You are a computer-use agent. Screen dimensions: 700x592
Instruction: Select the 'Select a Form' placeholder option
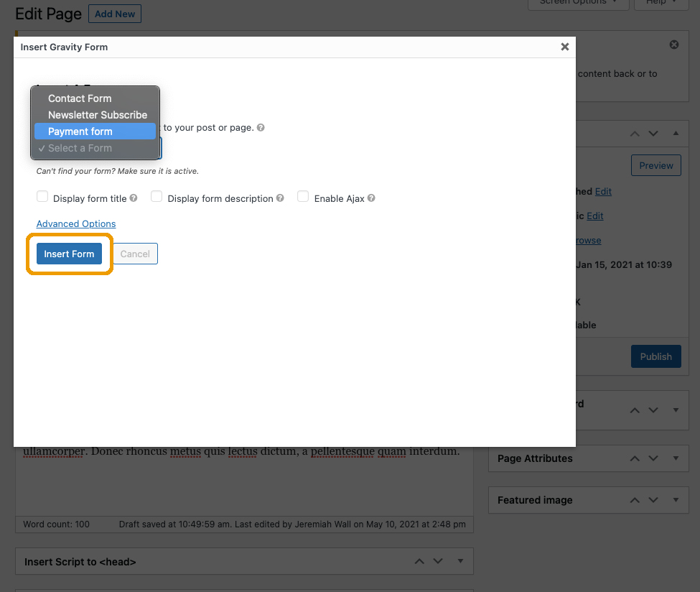95,148
